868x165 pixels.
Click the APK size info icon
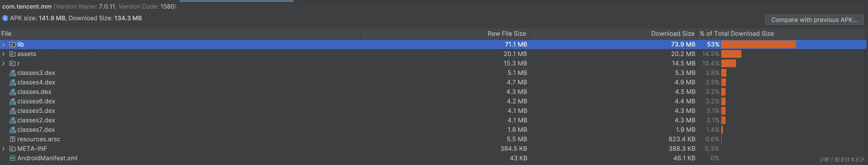[5, 18]
